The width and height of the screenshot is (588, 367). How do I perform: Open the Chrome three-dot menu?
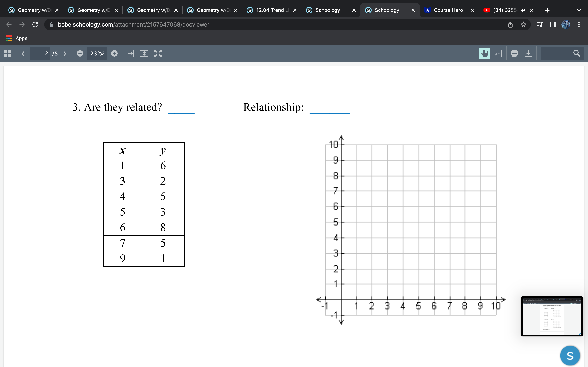point(579,24)
